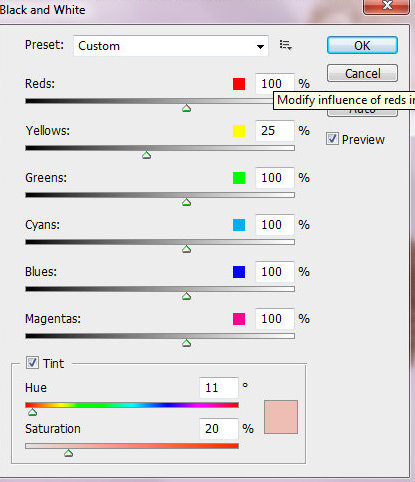The height and width of the screenshot is (482, 415).
Task: Expand the Preset dropdown arrow
Action: point(260,46)
